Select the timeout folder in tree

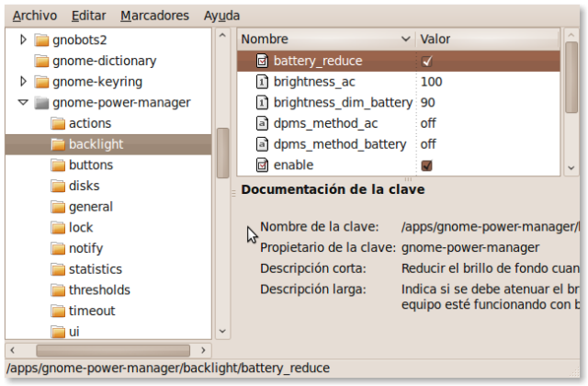[x=91, y=311]
